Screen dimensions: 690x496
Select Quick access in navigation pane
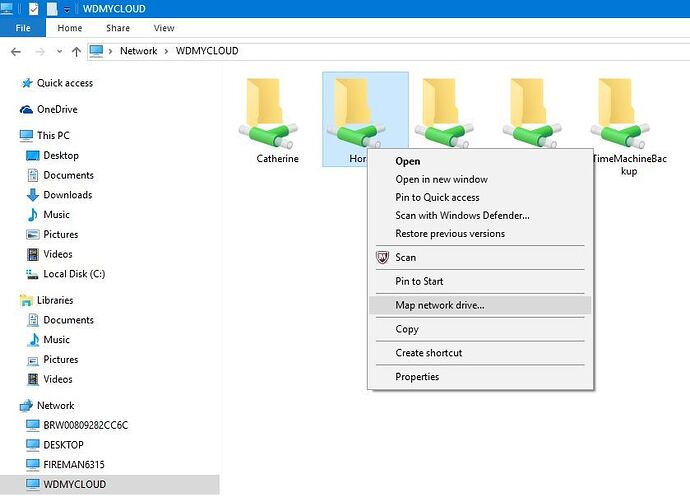[65, 83]
